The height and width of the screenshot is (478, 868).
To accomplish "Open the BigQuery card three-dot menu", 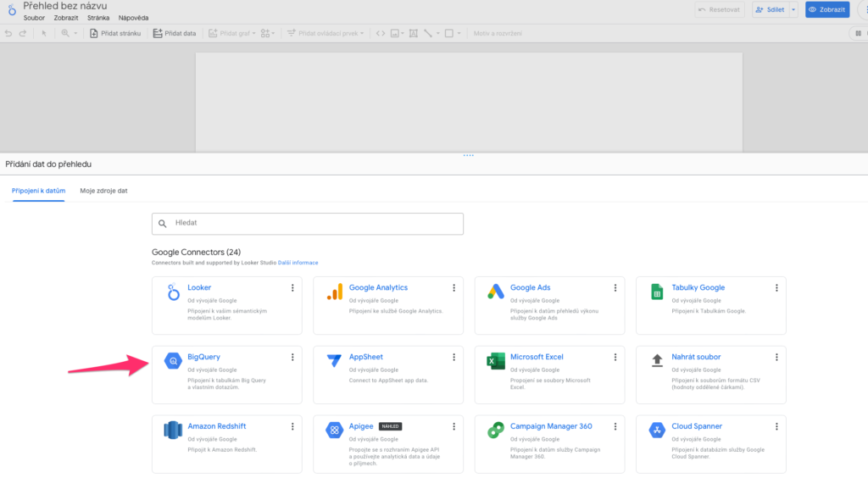I will [292, 358].
